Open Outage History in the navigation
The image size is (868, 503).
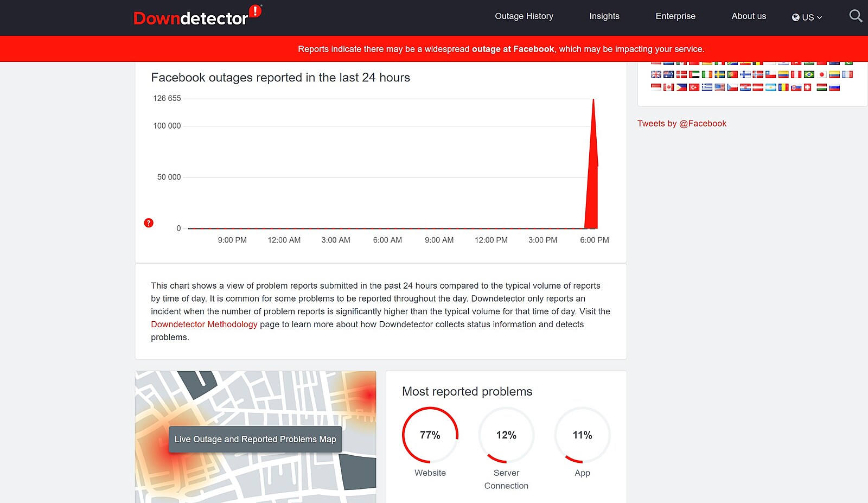click(x=524, y=16)
